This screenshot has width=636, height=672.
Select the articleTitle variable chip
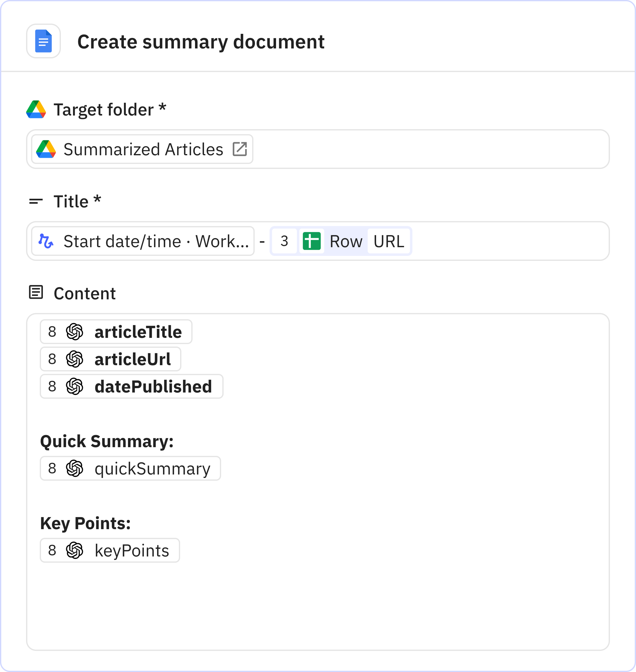click(116, 332)
